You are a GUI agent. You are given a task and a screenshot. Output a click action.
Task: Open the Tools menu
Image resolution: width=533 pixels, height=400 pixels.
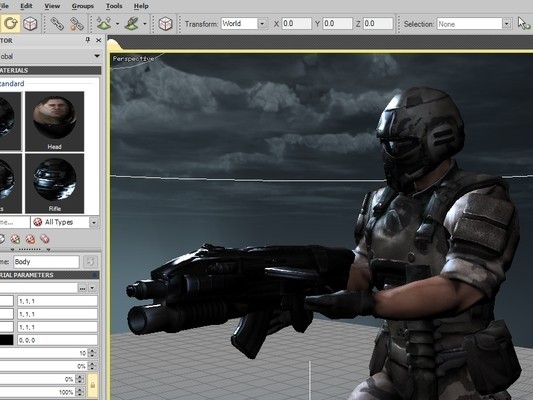[114, 6]
